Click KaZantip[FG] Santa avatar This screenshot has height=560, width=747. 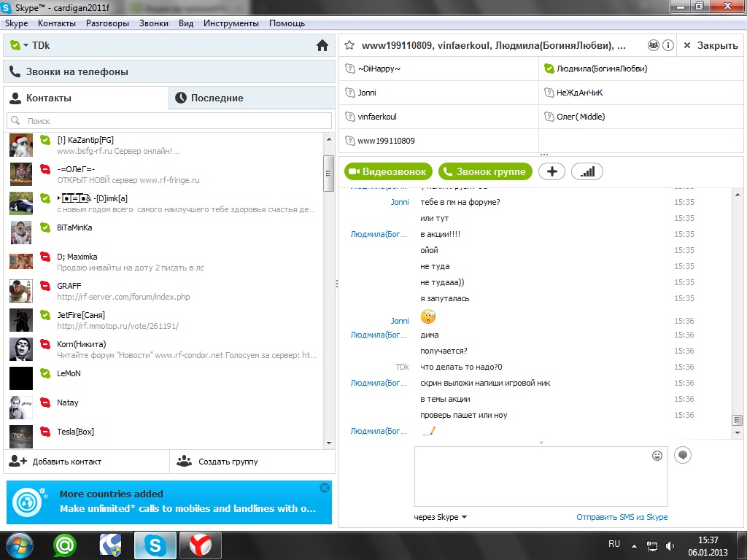point(21,145)
